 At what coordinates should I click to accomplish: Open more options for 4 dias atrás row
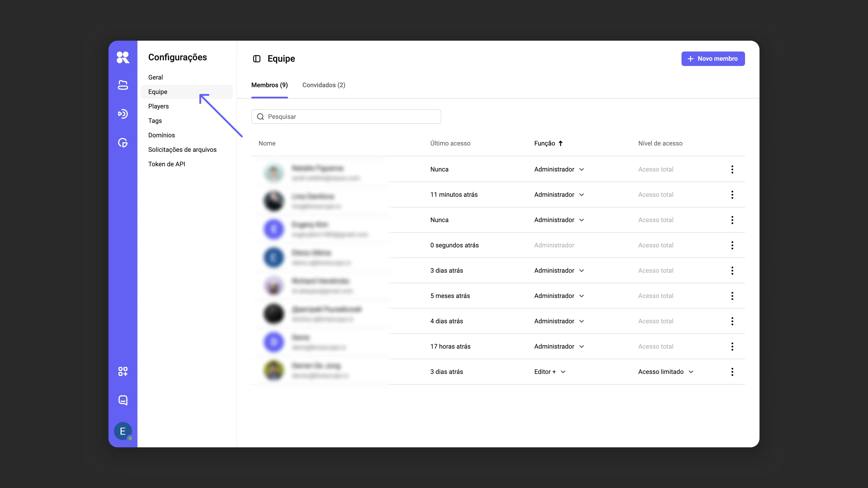[x=732, y=321]
